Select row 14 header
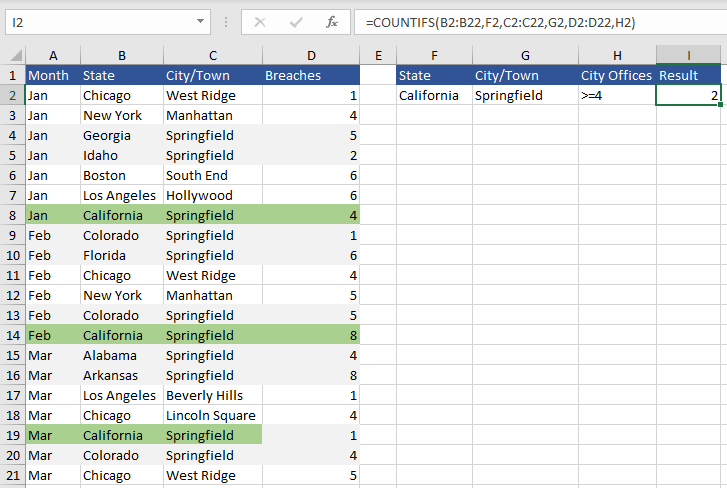 13,335
